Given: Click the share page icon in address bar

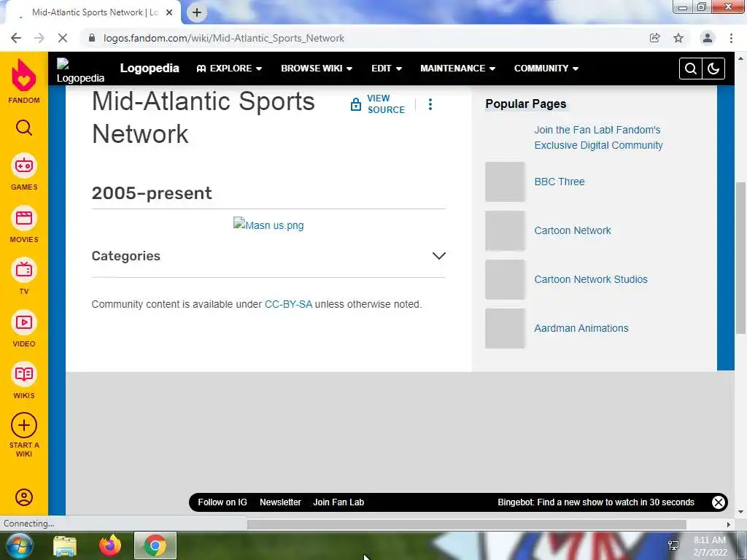Looking at the screenshot, I should click(x=655, y=38).
